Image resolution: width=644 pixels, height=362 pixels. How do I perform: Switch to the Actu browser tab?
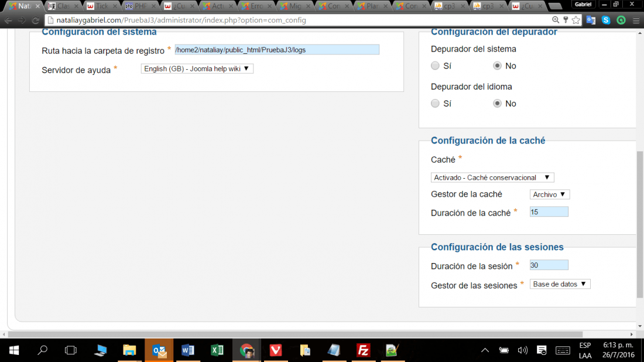[218, 6]
